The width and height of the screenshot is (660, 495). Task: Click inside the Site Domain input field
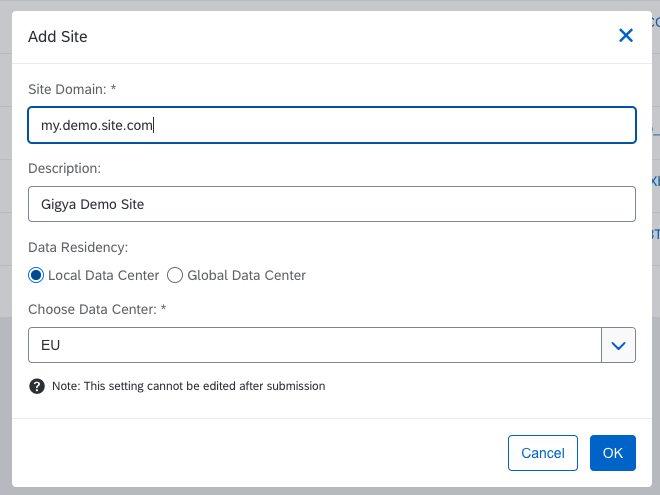[x=331, y=125]
